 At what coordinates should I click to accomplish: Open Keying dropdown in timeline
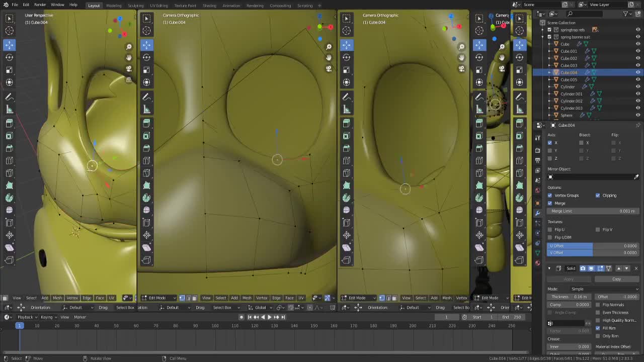pyautogui.click(x=49, y=317)
